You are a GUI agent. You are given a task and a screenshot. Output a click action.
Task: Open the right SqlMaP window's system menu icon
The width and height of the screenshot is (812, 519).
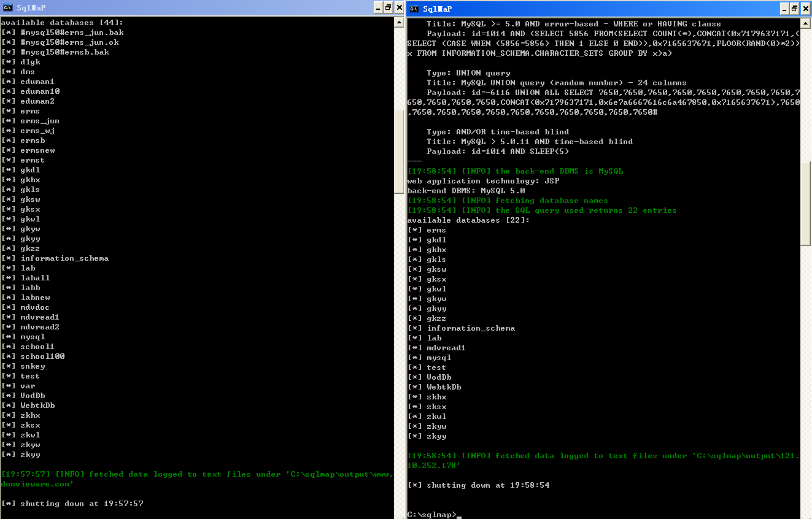coord(414,9)
